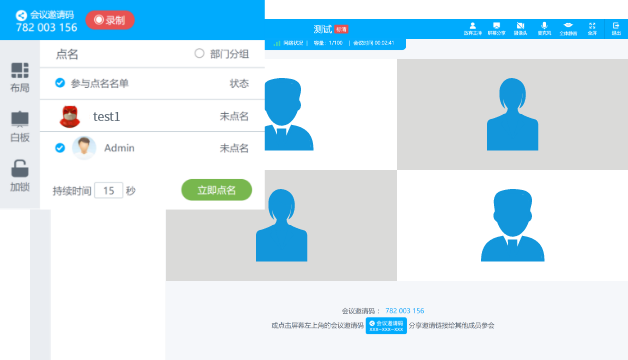The width and height of the screenshot is (628, 360).
Task: Select the bottom-left female silhouette video tile
Action: coord(282,225)
